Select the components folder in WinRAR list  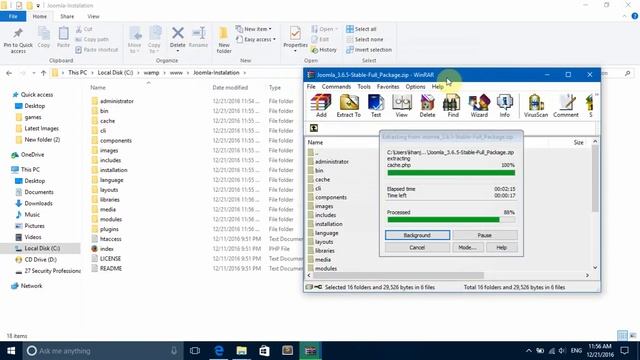(327, 197)
